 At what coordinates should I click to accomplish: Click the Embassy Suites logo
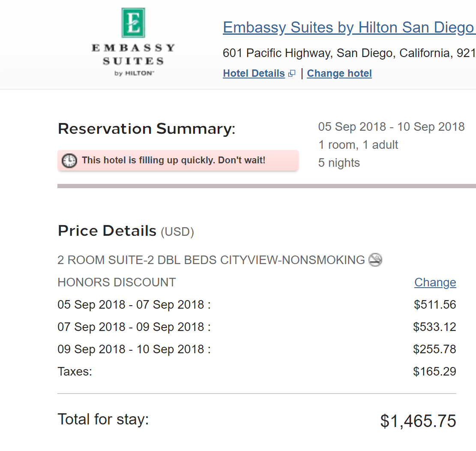click(x=133, y=41)
